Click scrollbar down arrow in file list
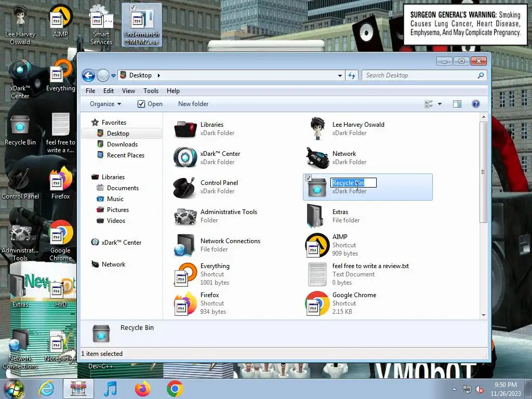This screenshot has width=532, height=399. point(484,315)
